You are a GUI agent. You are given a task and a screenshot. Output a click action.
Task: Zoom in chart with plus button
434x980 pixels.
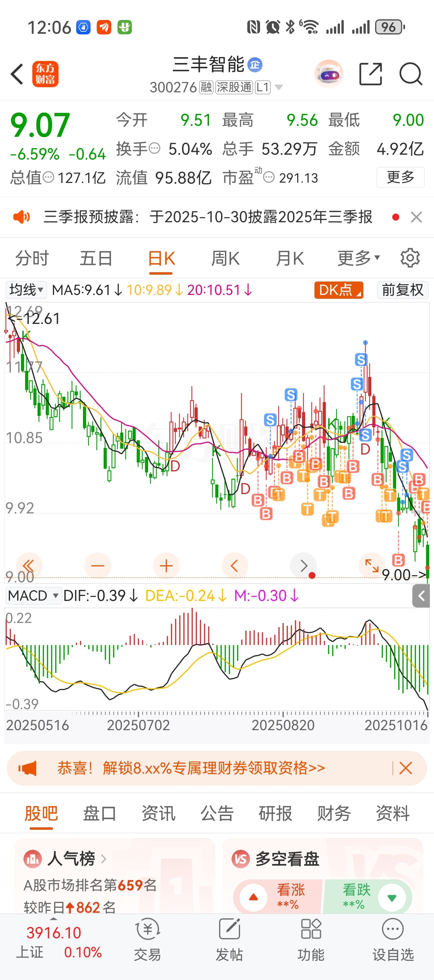pos(166,566)
